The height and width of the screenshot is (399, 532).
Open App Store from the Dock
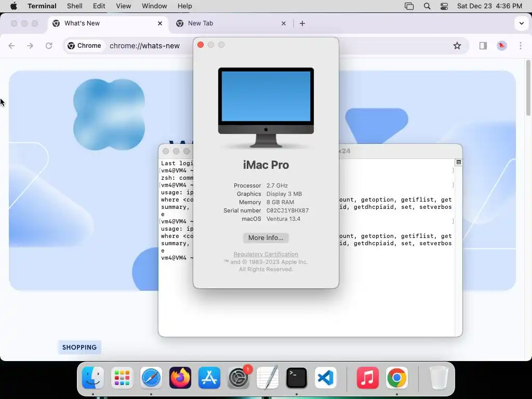click(x=209, y=378)
